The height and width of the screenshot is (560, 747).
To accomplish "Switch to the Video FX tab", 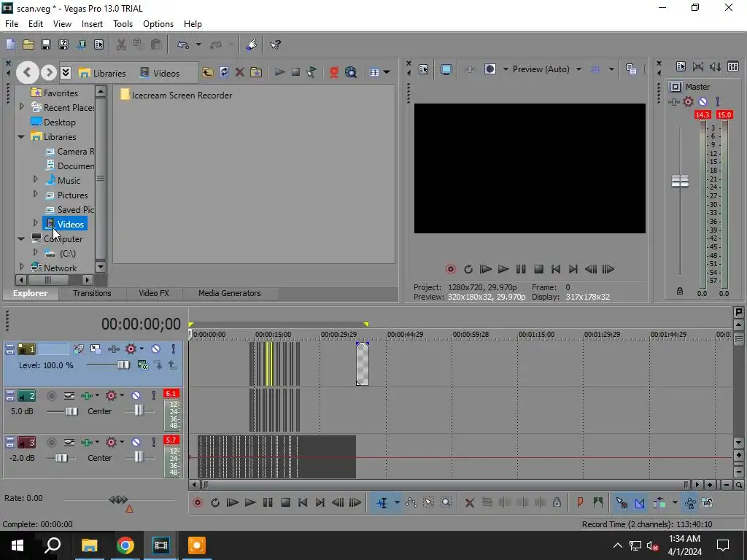I will point(154,293).
